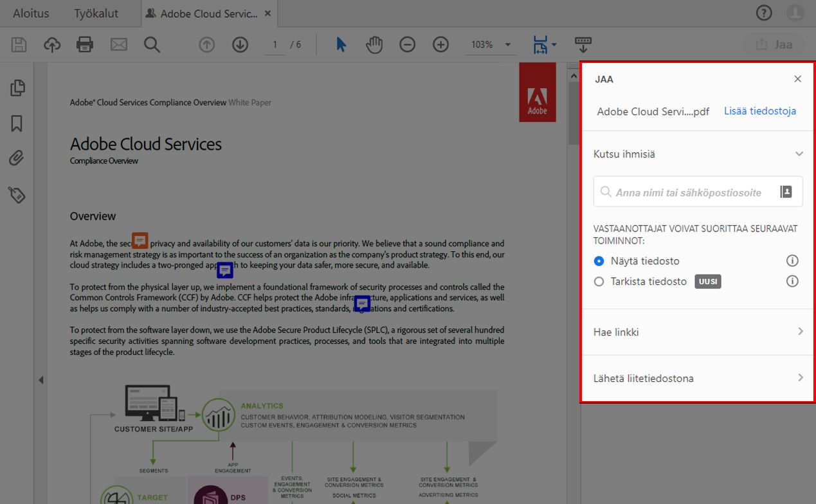Show info for Näytä tiedosto

[792, 260]
